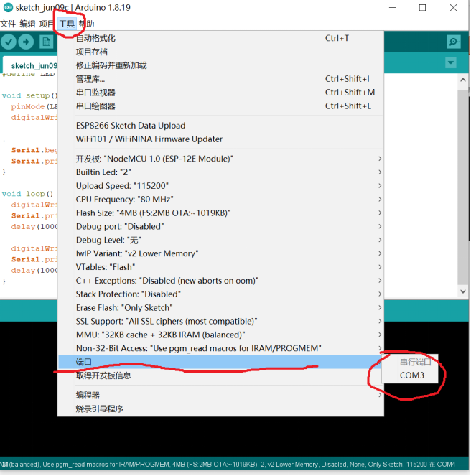Expand Flash Size 4MB submenu
The image size is (471, 476).
pyautogui.click(x=220, y=213)
